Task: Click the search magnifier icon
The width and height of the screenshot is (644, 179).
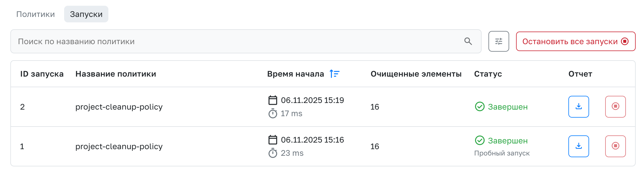Action: pyautogui.click(x=468, y=41)
